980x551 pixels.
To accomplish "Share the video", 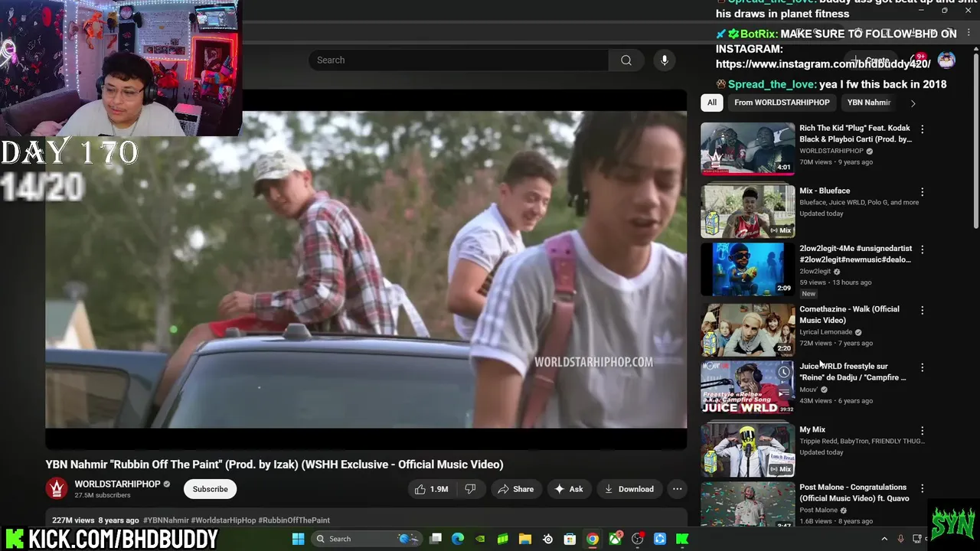I will click(x=515, y=489).
